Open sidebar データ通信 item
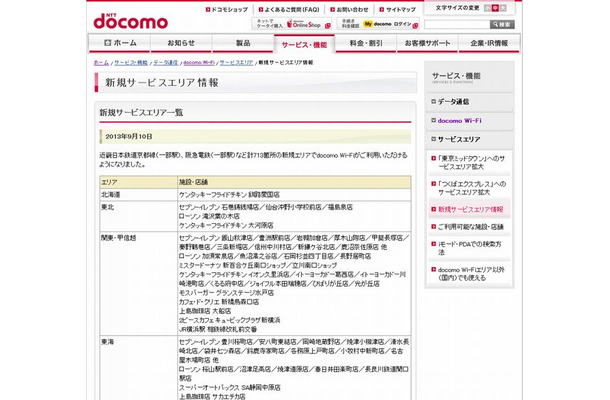 470,102
